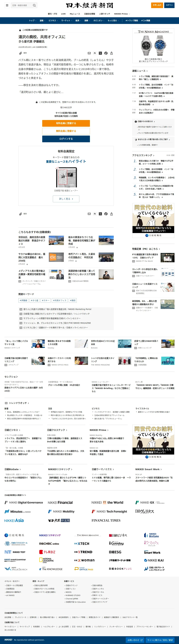Click 無料会員に登録する button
This screenshot has height=644, width=179.
(66, 131)
